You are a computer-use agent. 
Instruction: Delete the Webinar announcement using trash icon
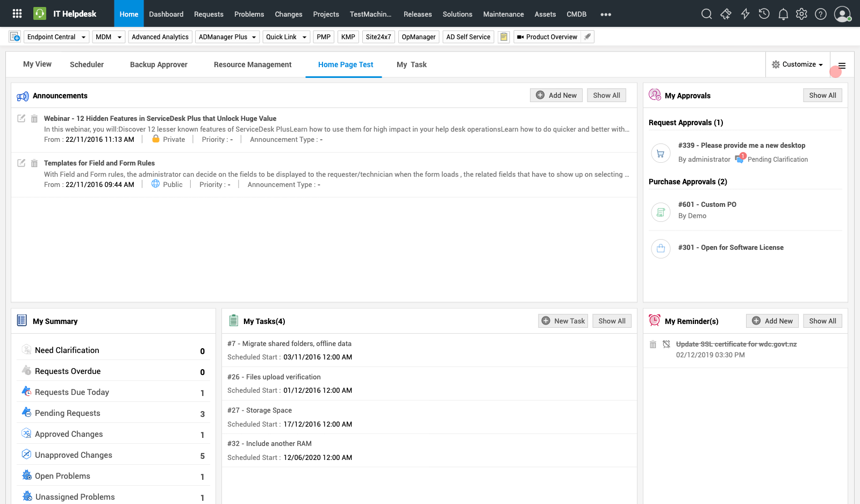coord(34,119)
